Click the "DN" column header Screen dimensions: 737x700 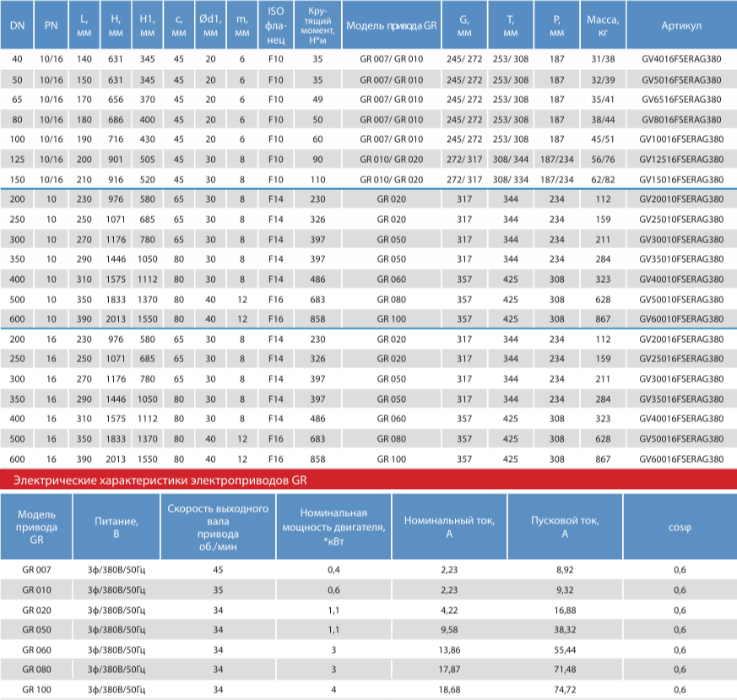[x=17, y=25]
